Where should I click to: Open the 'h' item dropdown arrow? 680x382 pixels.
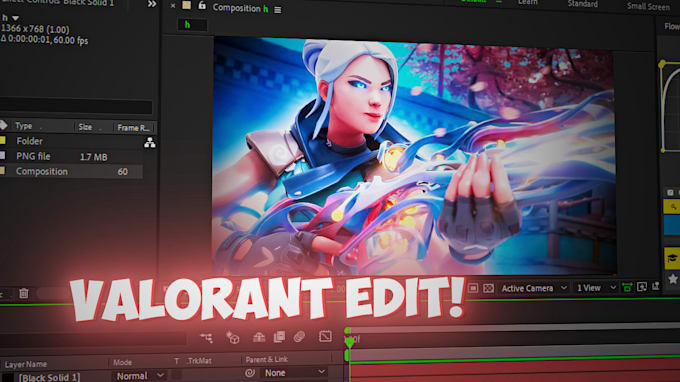pos(16,18)
